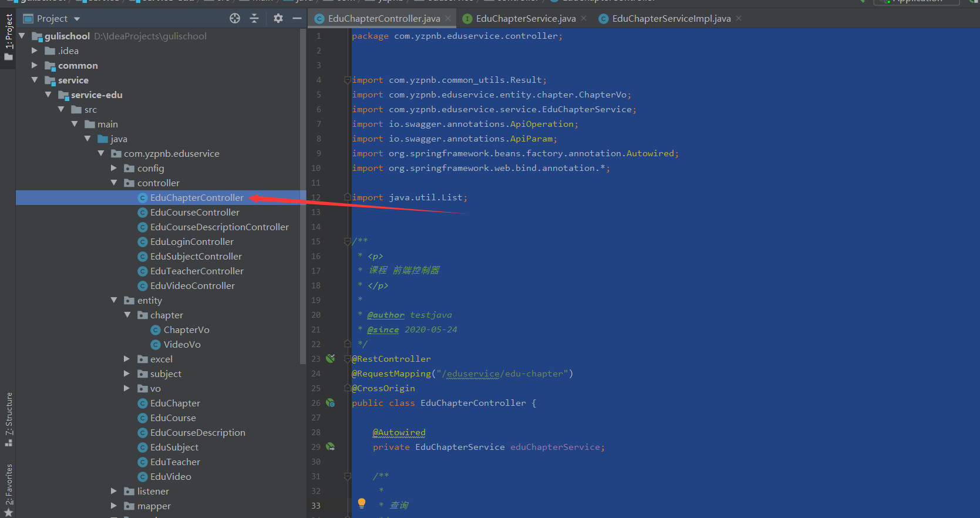The height and width of the screenshot is (518, 980).
Task: Click the @Autowired annotation
Action: [x=399, y=432]
